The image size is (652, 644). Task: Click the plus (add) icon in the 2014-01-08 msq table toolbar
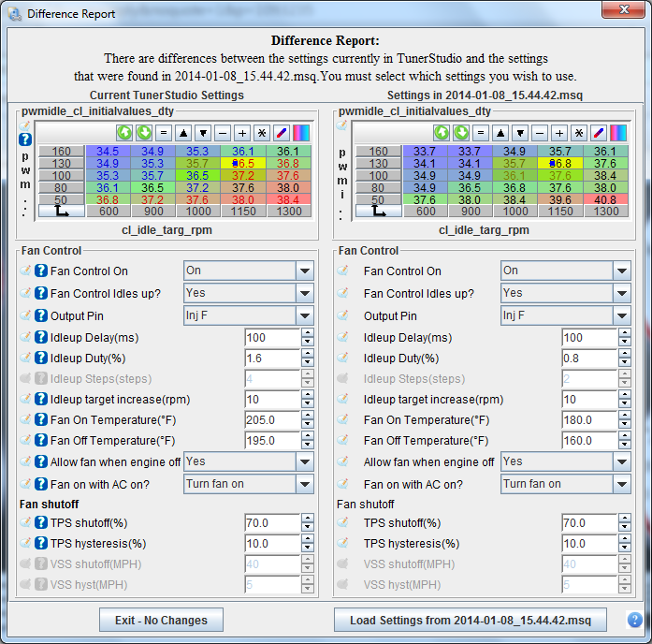point(559,133)
